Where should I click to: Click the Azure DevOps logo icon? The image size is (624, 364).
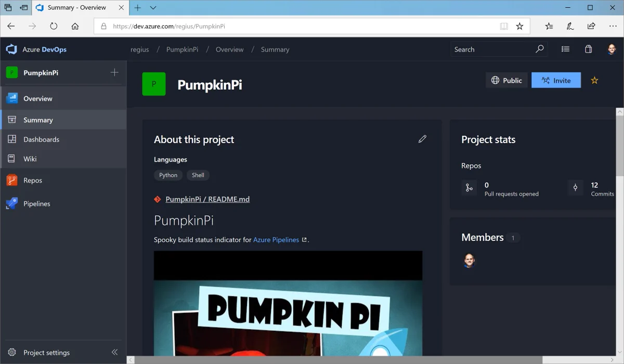[12, 49]
